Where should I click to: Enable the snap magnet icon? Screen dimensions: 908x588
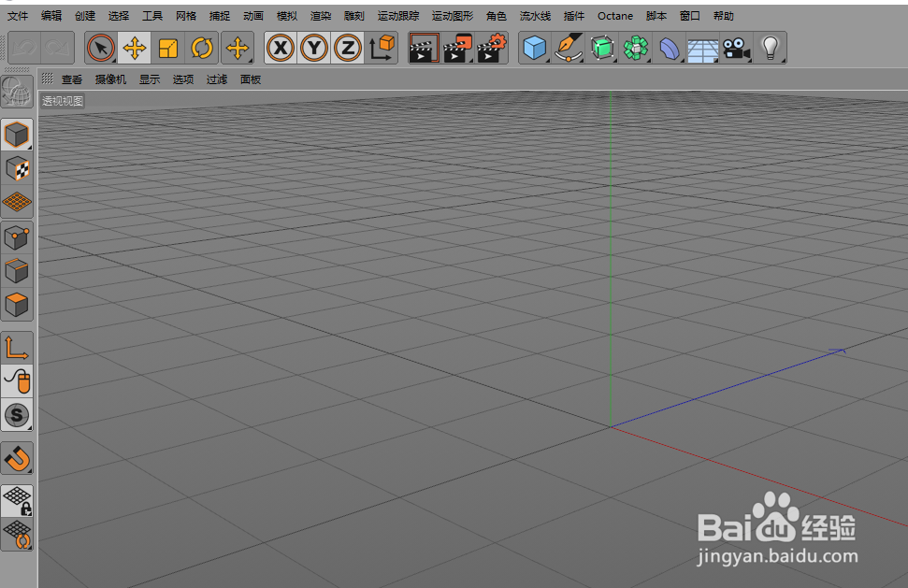pos(17,458)
